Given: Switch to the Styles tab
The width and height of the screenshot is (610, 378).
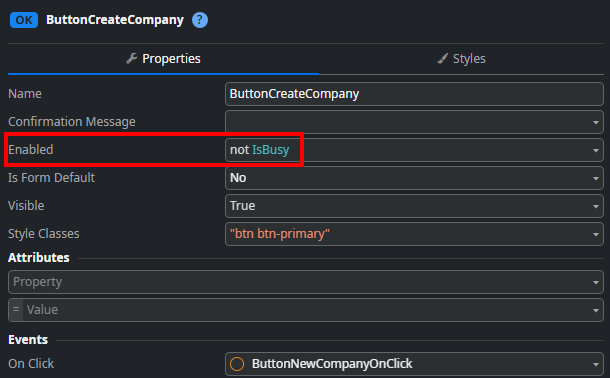Looking at the screenshot, I should click(461, 59).
